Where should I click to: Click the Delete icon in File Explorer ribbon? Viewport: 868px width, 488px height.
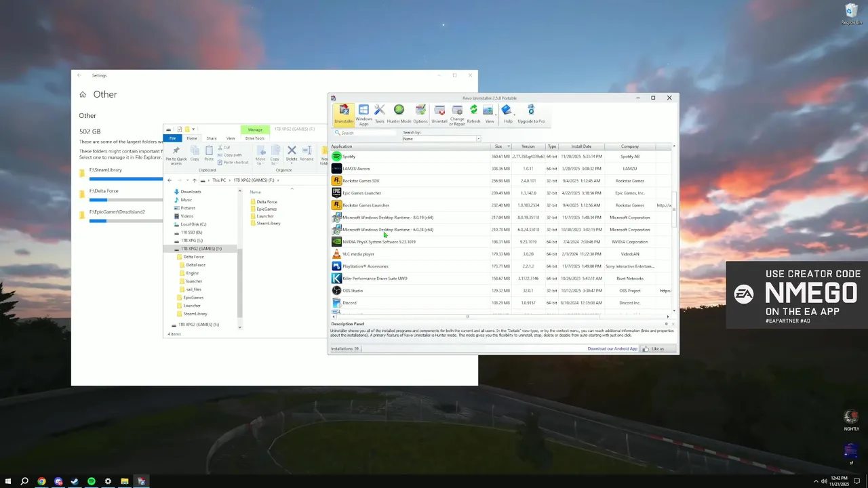coord(292,150)
